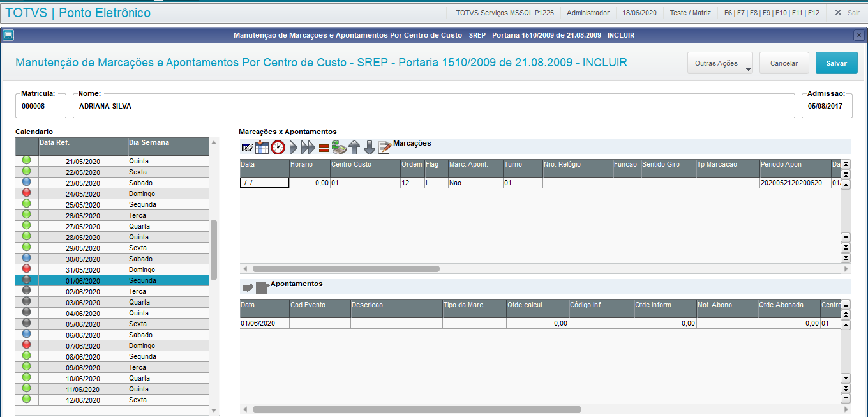This screenshot has height=417, width=868.
Task: Click the gray up arrow in Marcações toolbar
Action: click(x=354, y=148)
